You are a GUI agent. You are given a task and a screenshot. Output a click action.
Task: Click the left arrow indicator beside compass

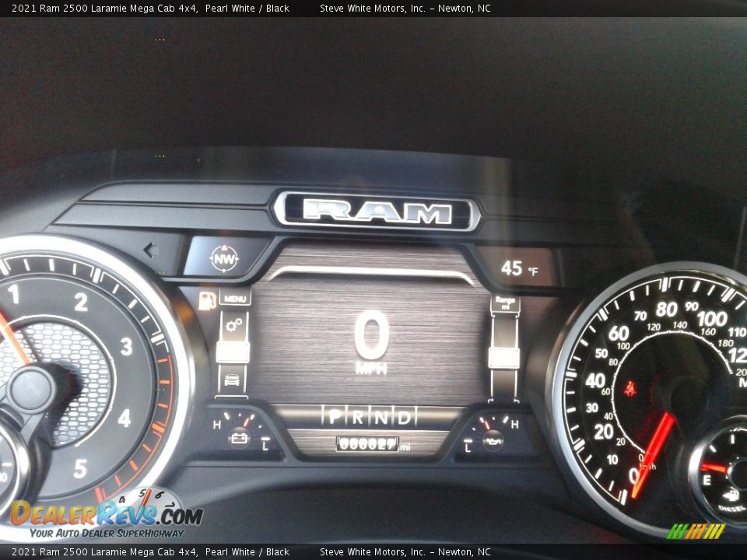point(150,250)
